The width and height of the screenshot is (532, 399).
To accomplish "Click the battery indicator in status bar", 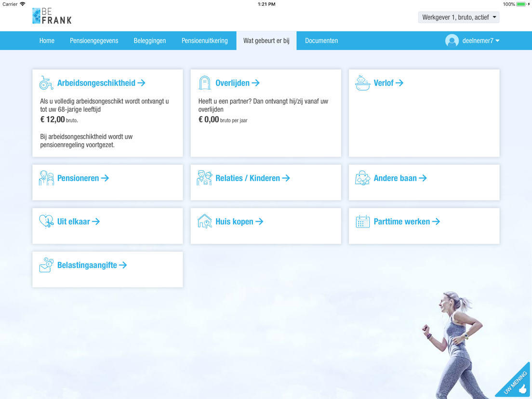I will click(521, 4).
